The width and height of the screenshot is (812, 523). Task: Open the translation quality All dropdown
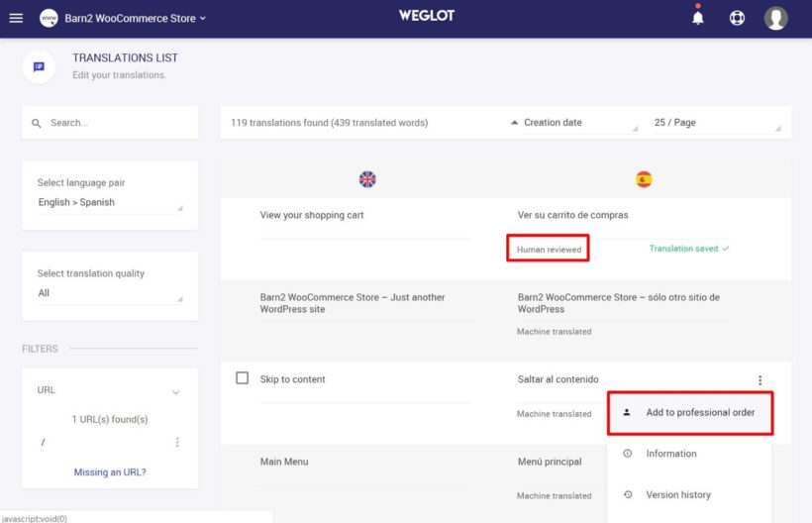(x=109, y=293)
